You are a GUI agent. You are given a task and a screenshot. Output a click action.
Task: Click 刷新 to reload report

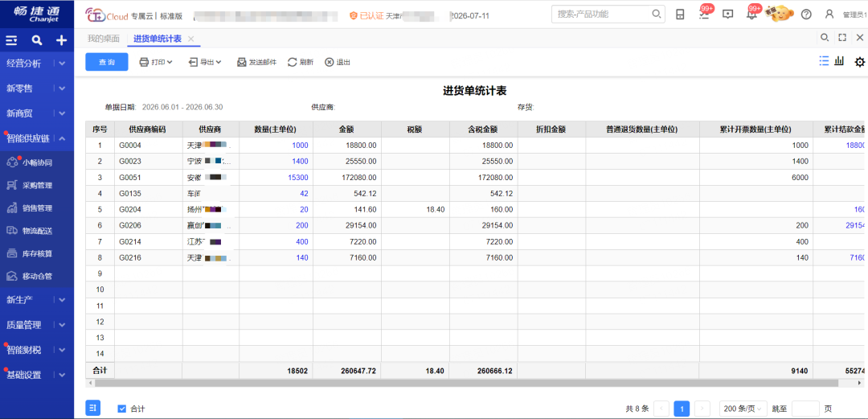(x=301, y=62)
